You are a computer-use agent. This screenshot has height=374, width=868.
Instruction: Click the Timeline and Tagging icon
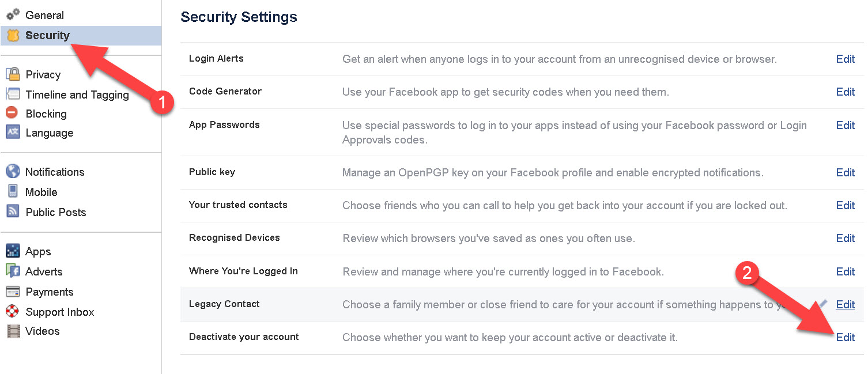click(x=14, y=94)
